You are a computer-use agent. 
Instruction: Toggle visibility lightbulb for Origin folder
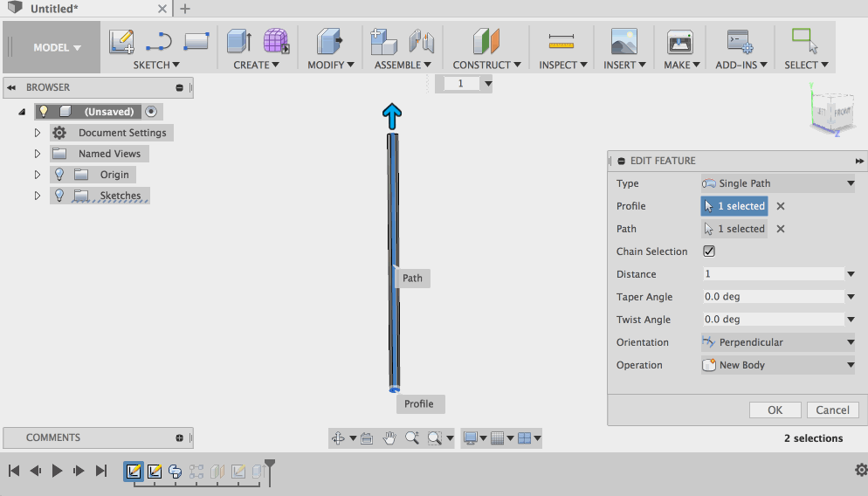(59, 175)
